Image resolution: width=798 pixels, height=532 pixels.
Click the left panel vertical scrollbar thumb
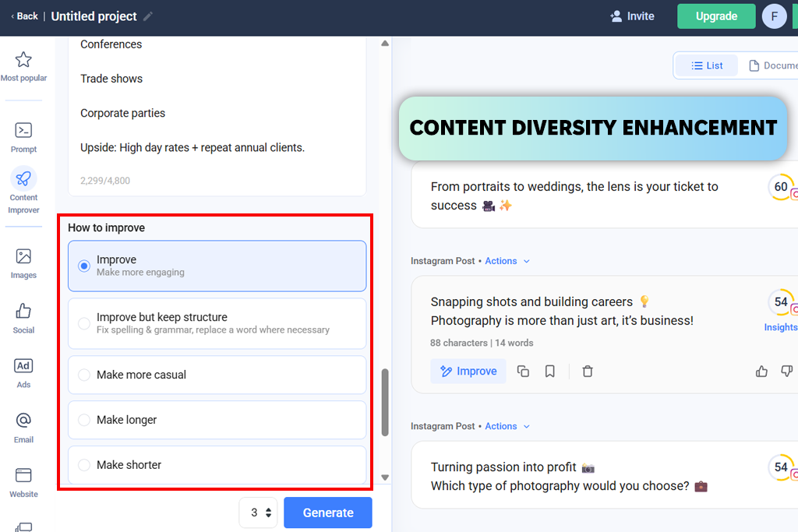click(x=384, y=403)
